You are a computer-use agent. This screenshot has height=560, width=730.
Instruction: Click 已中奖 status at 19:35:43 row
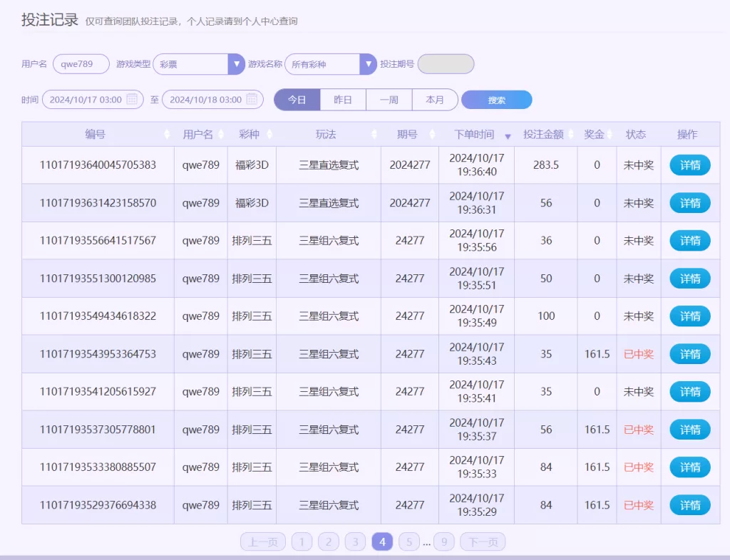(639, 354)
